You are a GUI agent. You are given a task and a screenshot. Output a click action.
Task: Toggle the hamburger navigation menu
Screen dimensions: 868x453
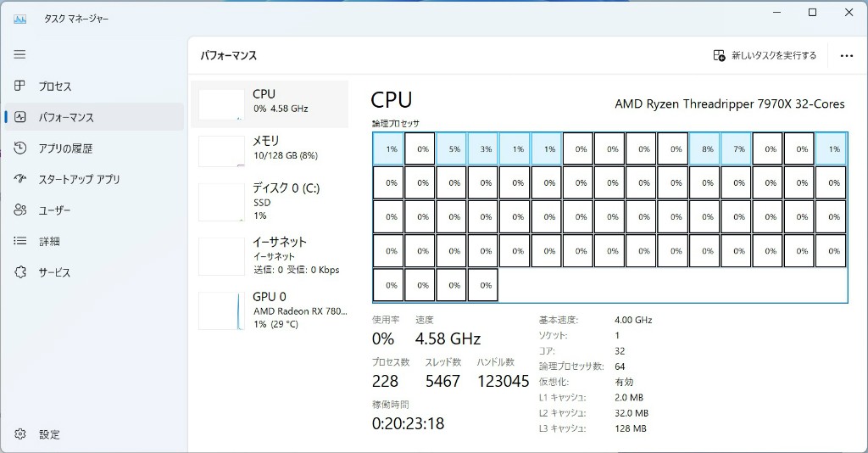point(19,54)
